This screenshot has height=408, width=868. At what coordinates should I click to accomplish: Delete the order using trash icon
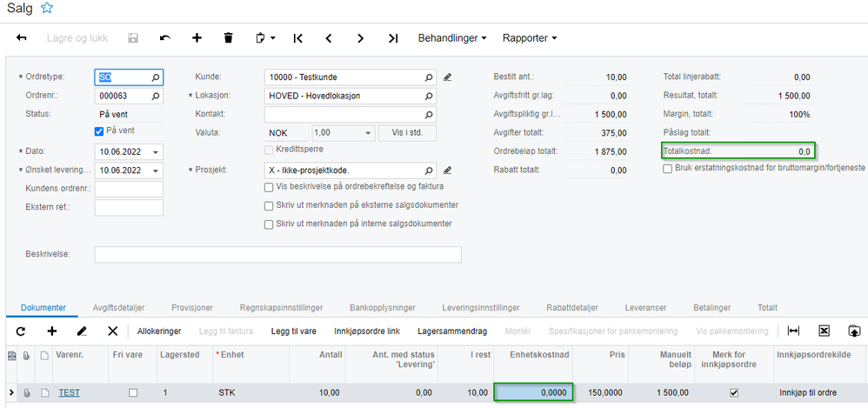(x=228, y=37)
